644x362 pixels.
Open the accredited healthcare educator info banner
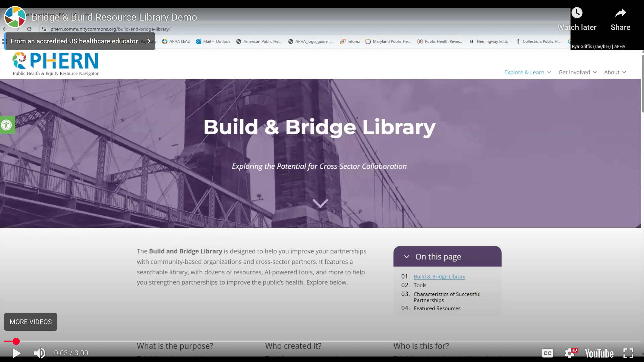click(x=80, y=41)
